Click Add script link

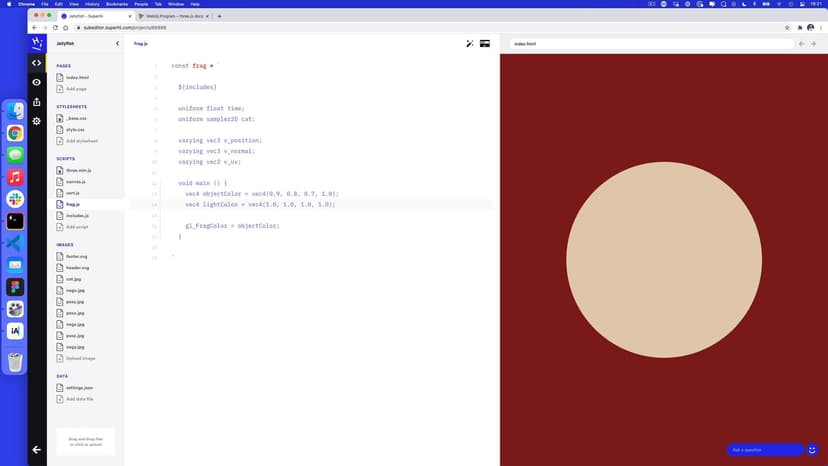[76, 227]
